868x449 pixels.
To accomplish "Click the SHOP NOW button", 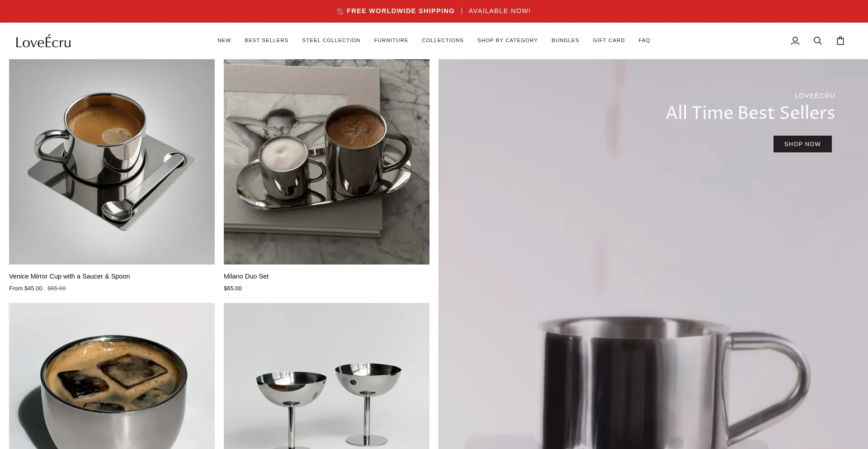I will click(802, 144).
